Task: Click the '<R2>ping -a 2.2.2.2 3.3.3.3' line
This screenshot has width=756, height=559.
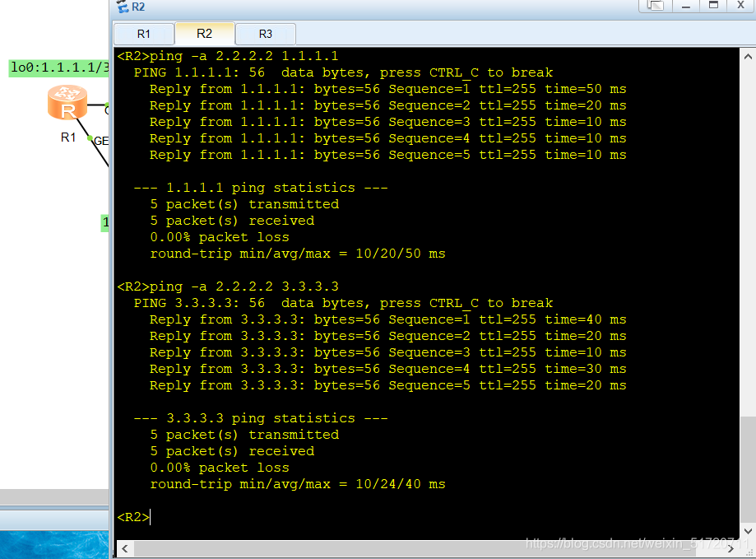Action: (228, 286)
